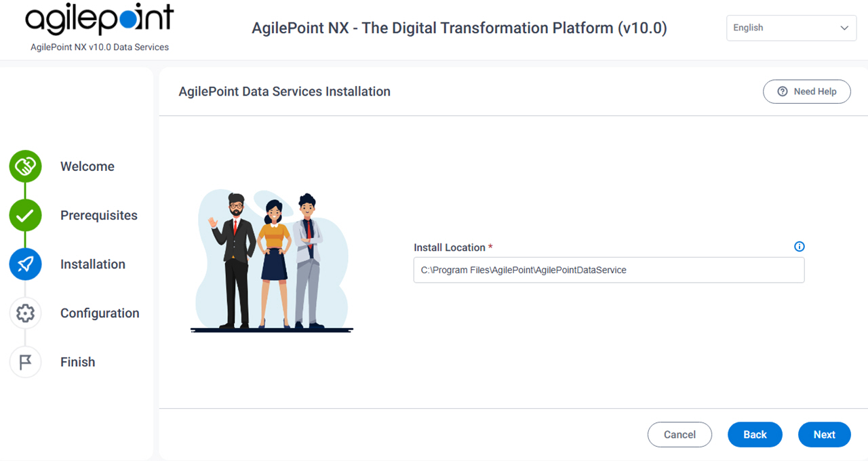This screenshot has height=461, width=868.
Task: Select the Finish step label
Action: (x=78, y=362)
